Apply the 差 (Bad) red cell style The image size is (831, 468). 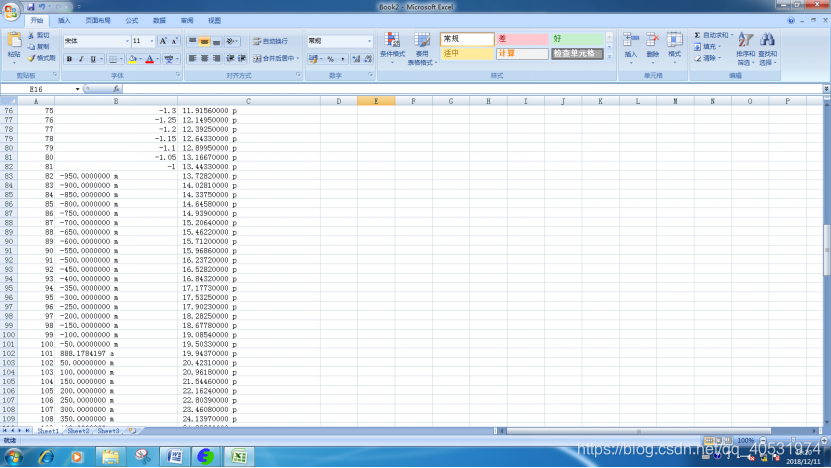pos(522,39)
